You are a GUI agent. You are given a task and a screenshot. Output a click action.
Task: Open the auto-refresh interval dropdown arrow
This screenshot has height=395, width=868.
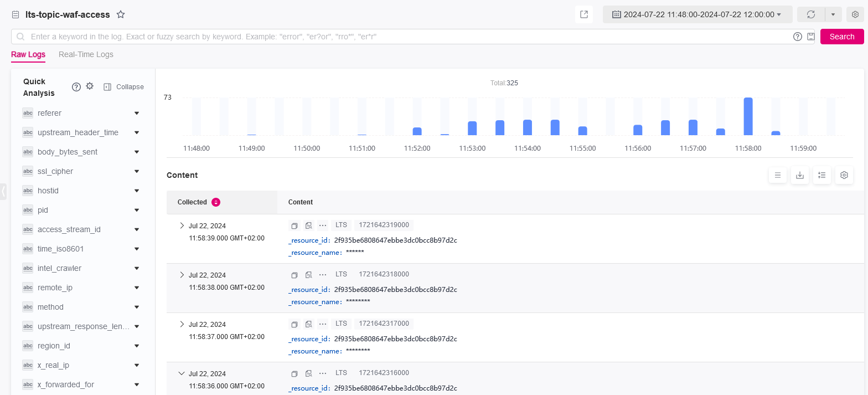click(x=833, y=14)
